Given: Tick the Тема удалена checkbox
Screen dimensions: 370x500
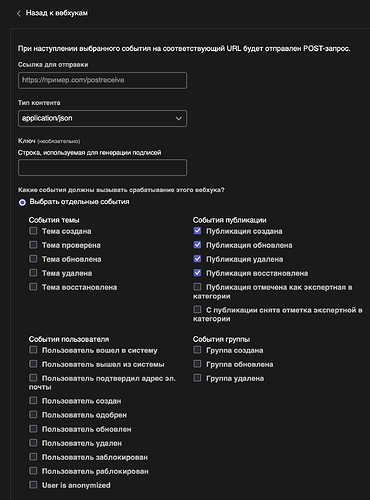Looking at the screenshot, I should point(33,273).
